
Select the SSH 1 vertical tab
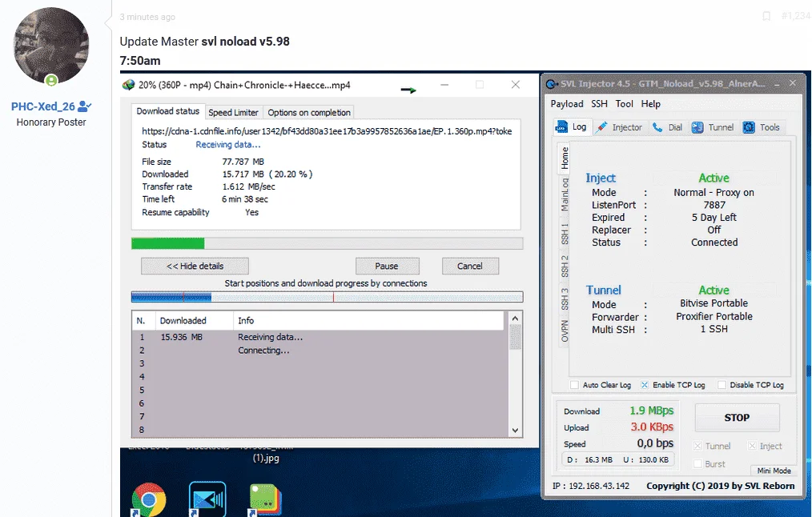tap(565, 234)
